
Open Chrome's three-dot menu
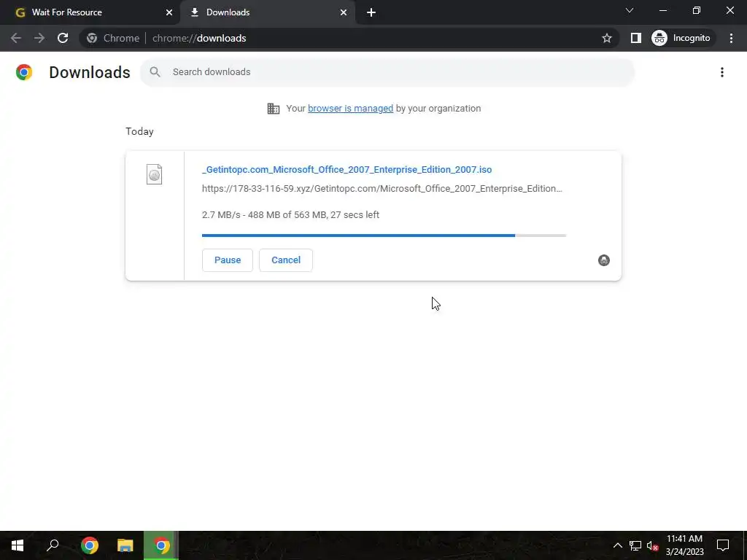[x=731, y=38]
